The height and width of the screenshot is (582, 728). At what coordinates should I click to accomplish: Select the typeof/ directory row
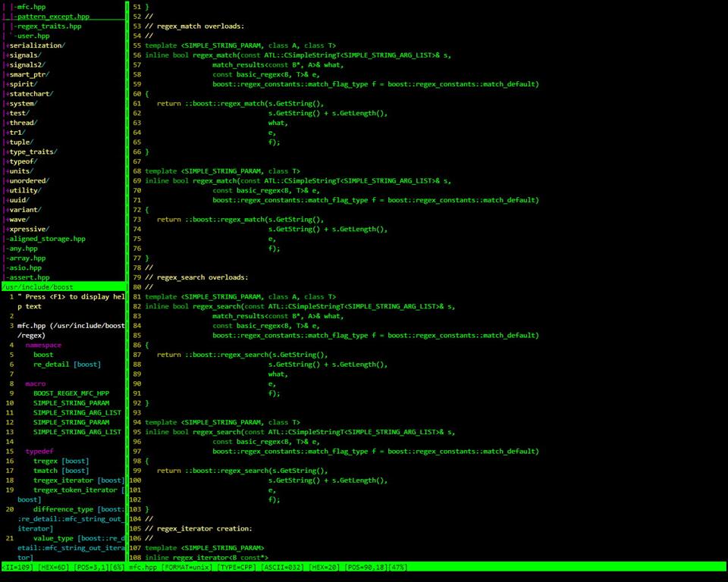coord(21,161)
